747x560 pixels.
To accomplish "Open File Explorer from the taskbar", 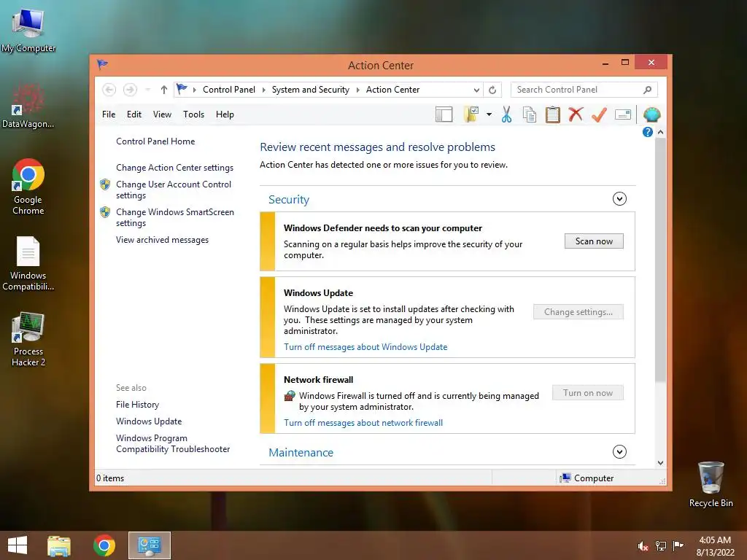I will coord(59,545).
